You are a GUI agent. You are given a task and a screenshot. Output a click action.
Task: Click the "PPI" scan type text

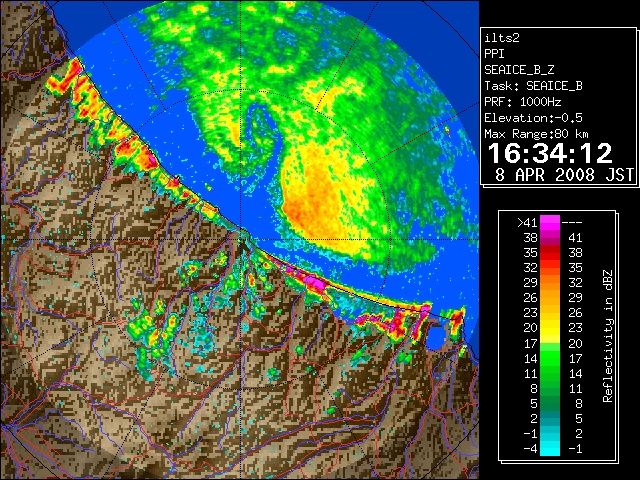(x=494, y=54)
